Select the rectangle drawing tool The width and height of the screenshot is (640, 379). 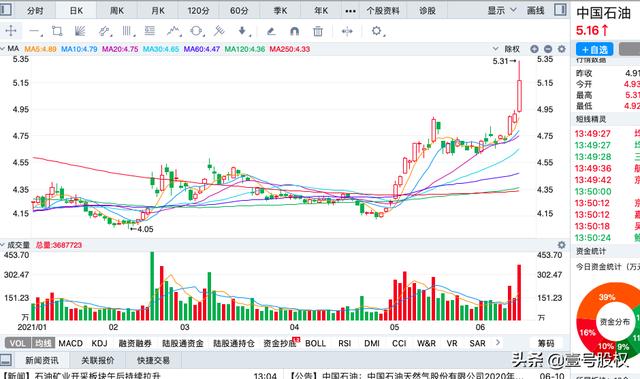57,31
